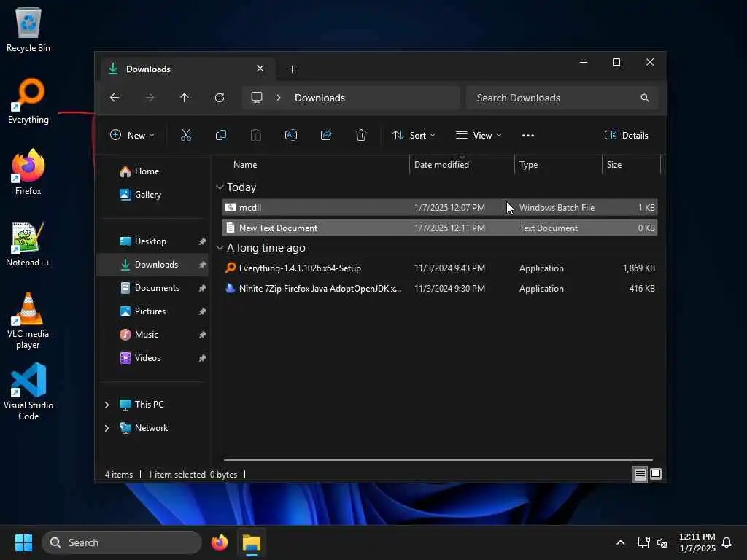This screenshot has height=560, width=747.
Task: Open Recycle Bin on desktop
Action: [x=28, y=29]
